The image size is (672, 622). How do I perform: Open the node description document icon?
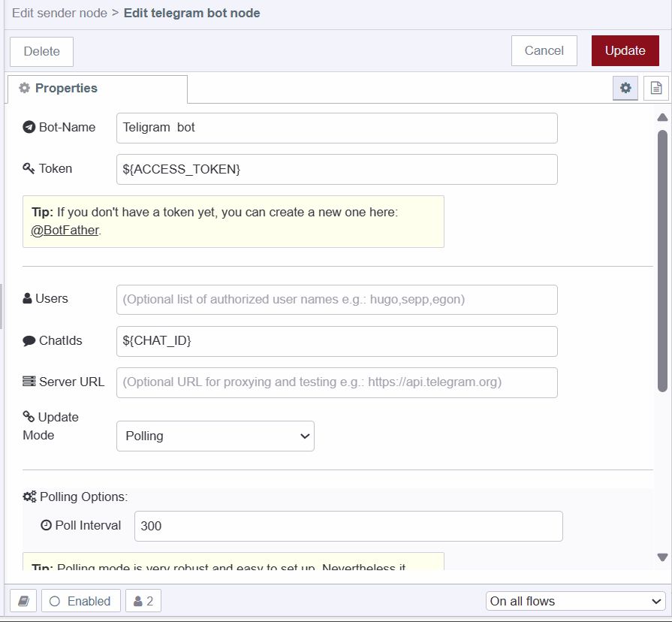(656, 87)
